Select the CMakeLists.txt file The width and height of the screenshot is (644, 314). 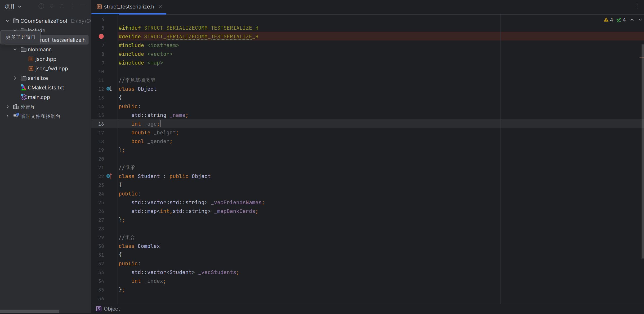point(46,88)
